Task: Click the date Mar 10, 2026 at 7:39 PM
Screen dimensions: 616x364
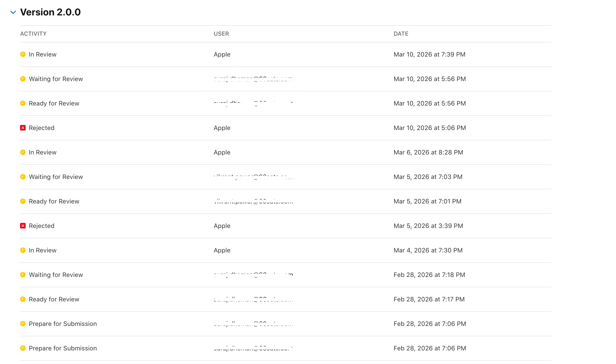Action: 429,54
